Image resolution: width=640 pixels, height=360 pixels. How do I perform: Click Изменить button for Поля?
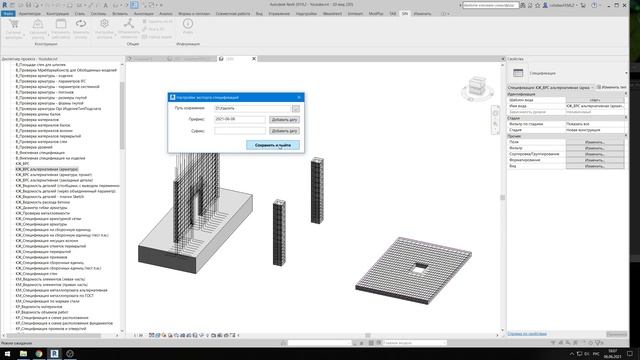[595, 142]
